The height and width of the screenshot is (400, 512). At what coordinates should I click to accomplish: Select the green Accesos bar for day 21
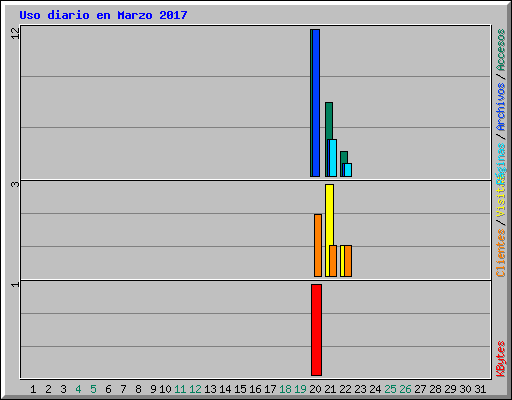click(329, 121)
